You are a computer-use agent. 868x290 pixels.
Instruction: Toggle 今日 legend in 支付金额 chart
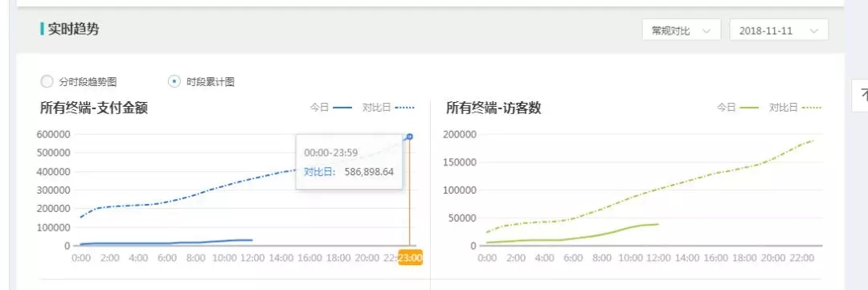tap(331, 108)
